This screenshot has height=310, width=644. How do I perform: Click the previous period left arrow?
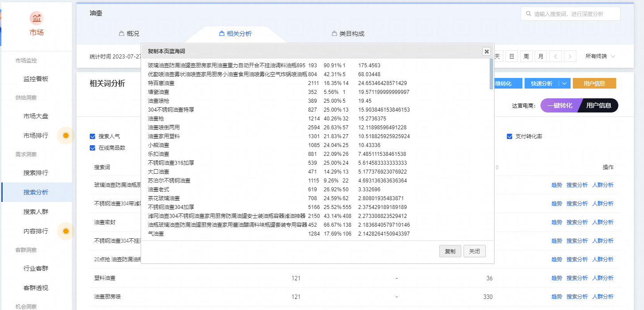(556, 56)
